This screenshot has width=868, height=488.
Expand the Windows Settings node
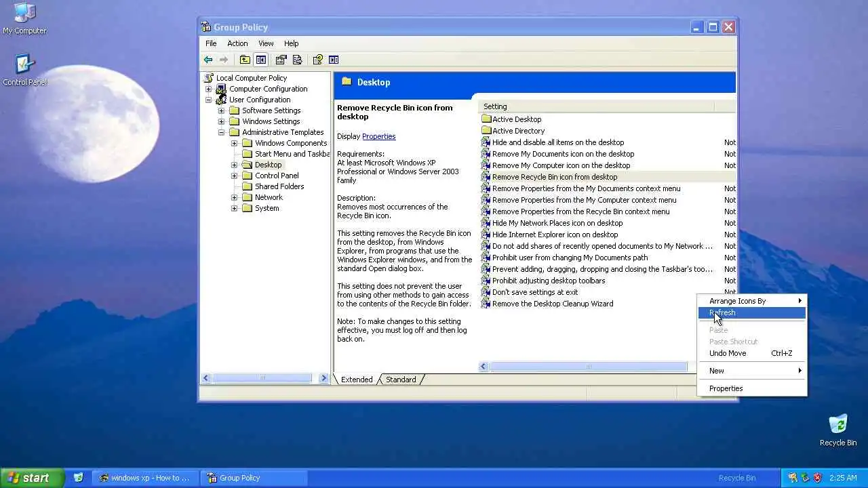pos(221,121)
